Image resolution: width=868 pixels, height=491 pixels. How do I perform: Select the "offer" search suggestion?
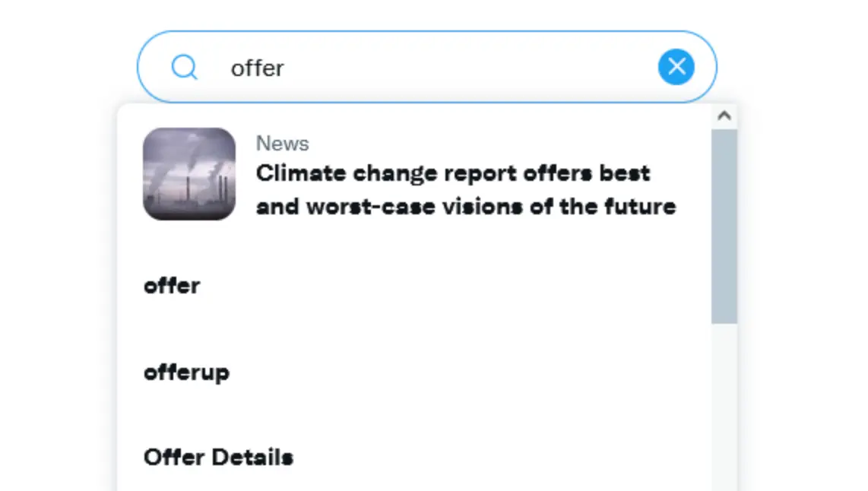172,286
